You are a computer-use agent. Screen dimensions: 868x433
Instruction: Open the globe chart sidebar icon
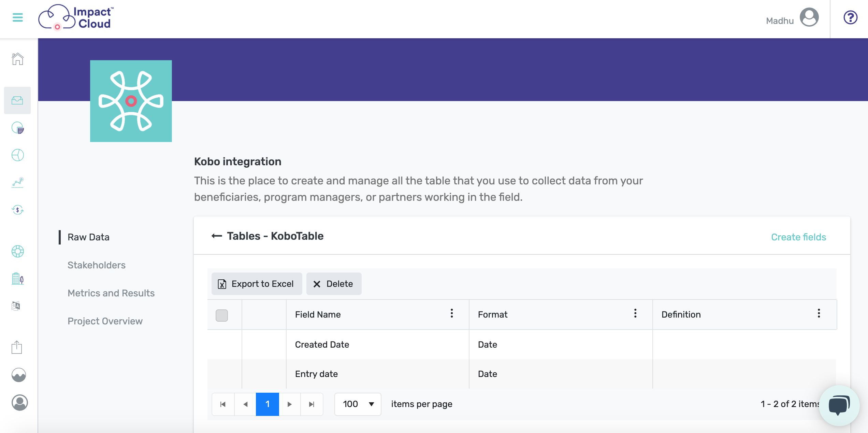pyautogui.click(x=17, y=155)
